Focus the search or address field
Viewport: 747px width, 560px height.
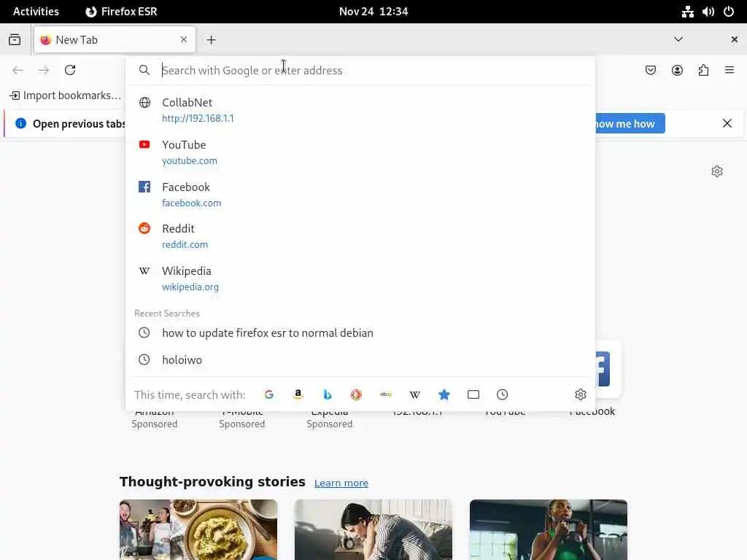point(360,71)
